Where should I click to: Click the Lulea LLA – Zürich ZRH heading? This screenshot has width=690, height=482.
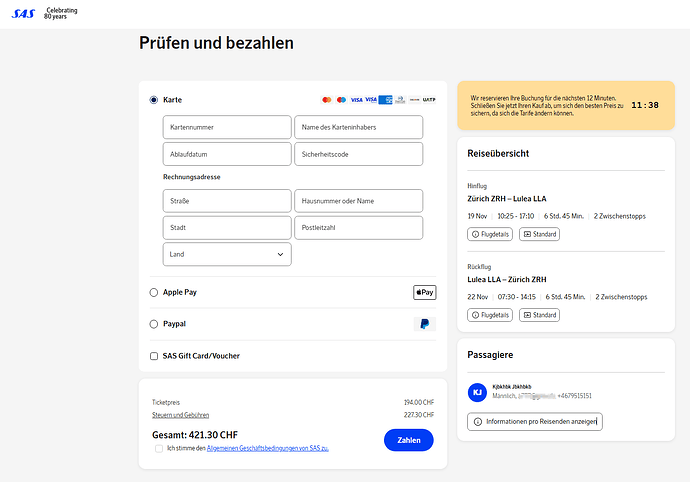click(x=507, y=280)
